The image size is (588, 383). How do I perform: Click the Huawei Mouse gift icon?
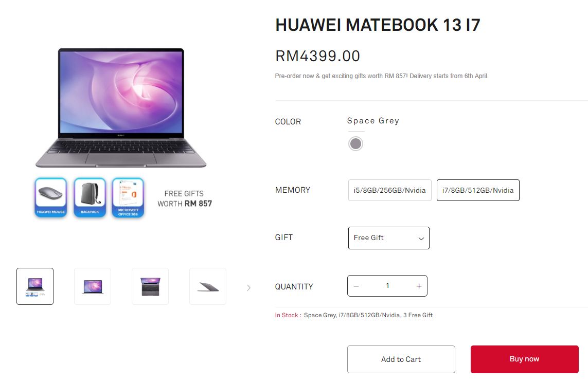(50, 197)
